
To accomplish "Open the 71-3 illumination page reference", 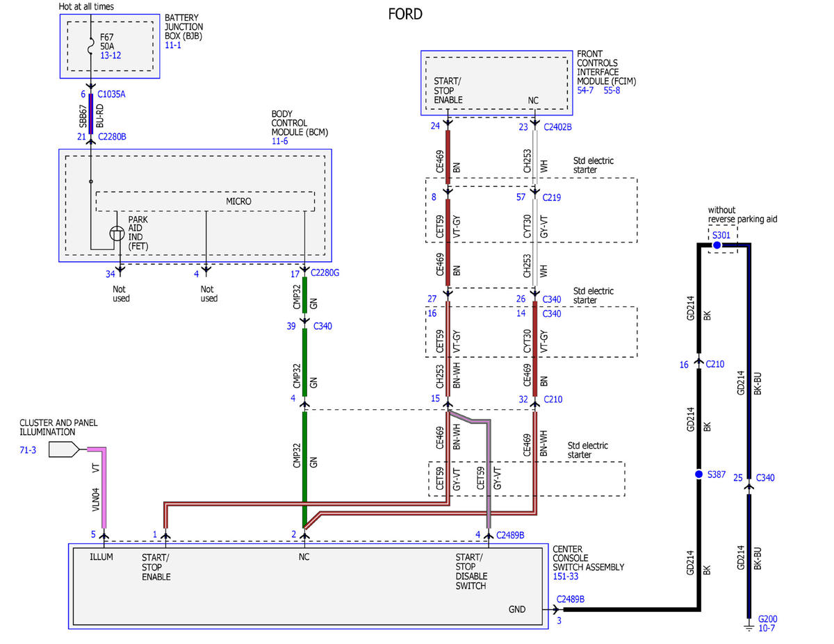I will click(28, 450).
